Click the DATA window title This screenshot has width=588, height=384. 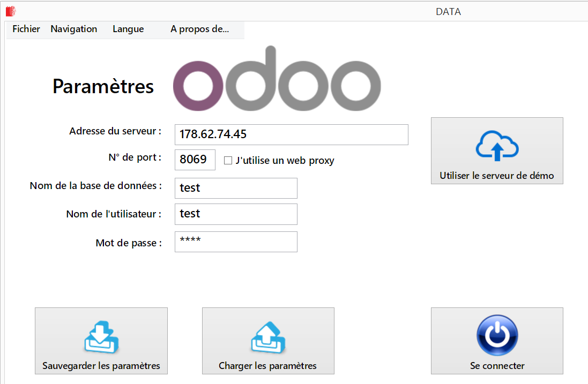pyautogui.click(x=449, y=12)
